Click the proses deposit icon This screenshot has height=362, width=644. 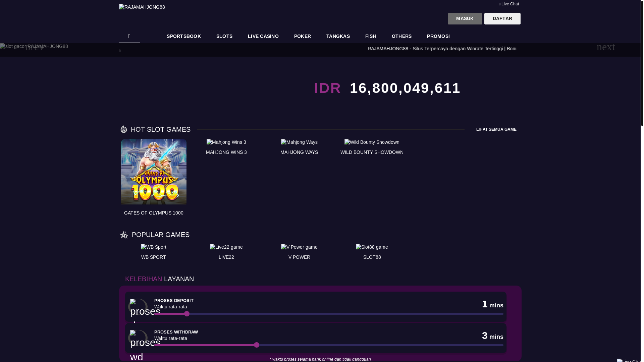[x=138, y=307]
